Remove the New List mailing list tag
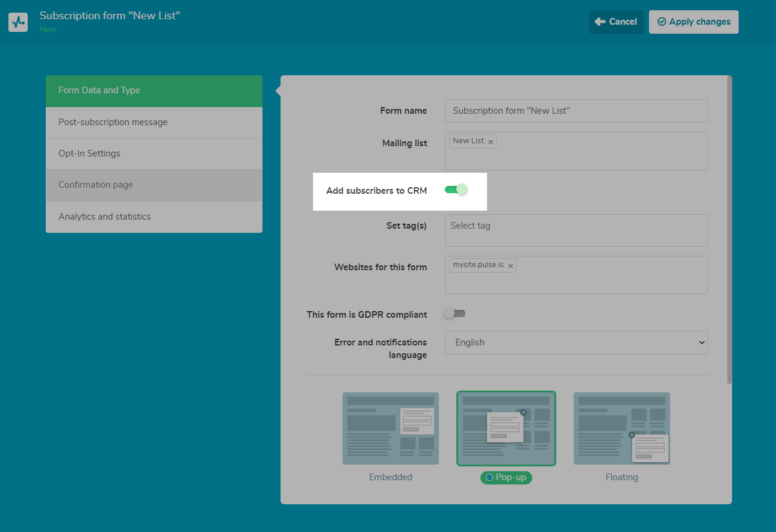This screenshot has width=776, height=532. click(491, 142)
